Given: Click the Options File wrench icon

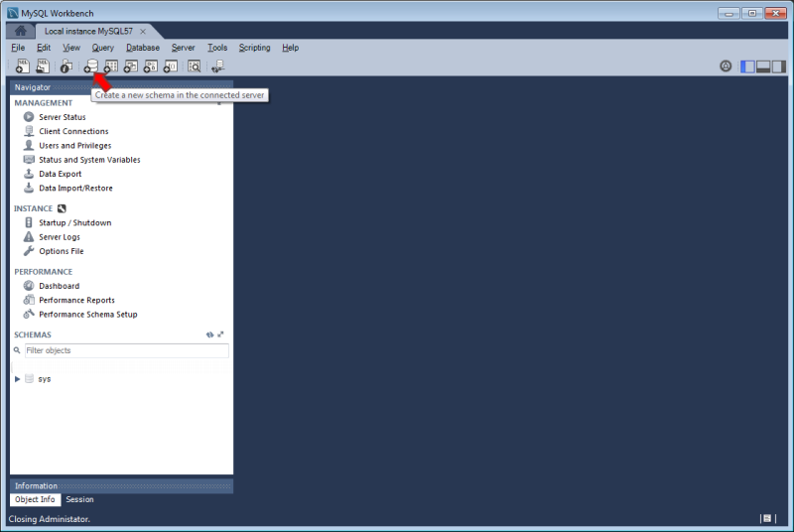Looking at the screenshot, I should click(x=29, y=250).
